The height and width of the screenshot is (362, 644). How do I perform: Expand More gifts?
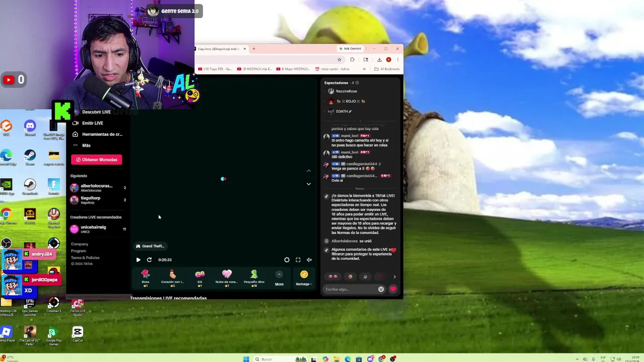coord(279,278)
